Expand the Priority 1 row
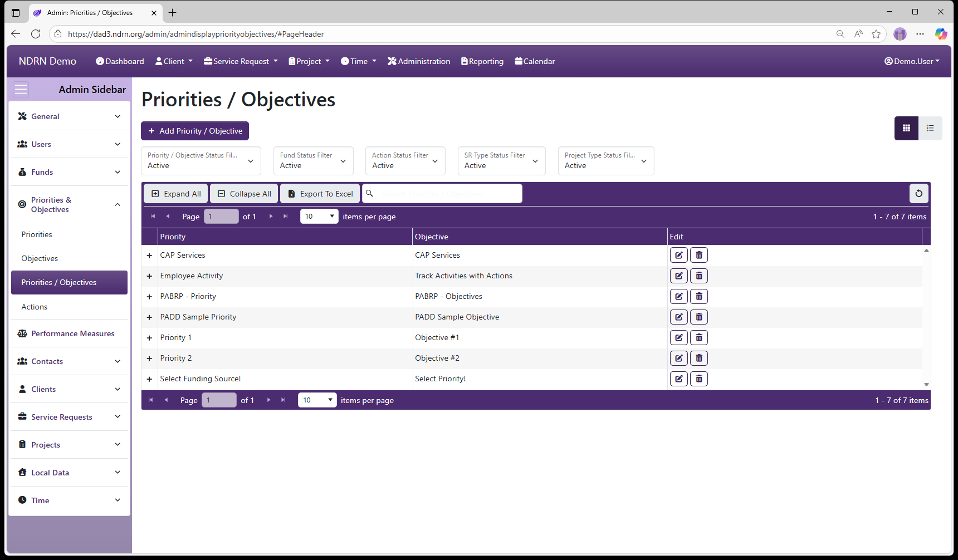 pyautogui.click(x=149, y=338)
